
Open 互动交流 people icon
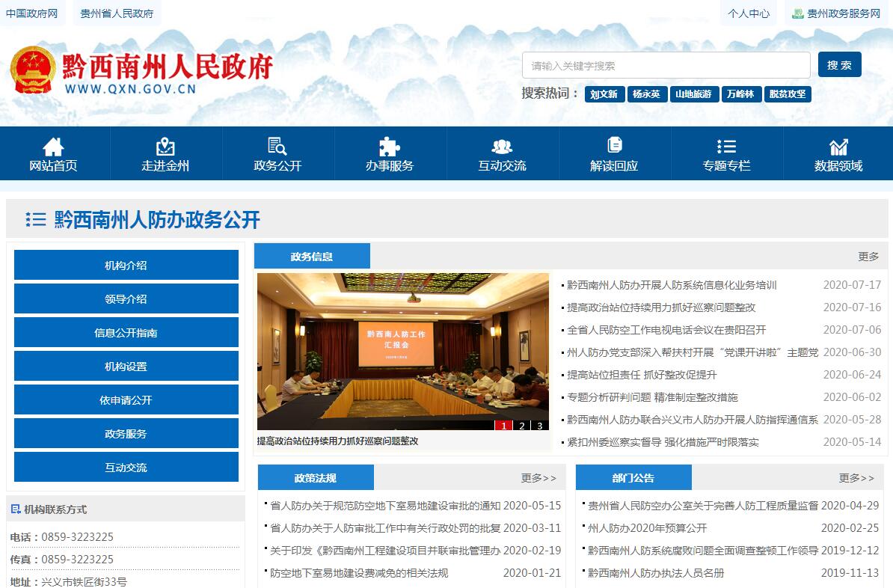(x=502, y=147)
